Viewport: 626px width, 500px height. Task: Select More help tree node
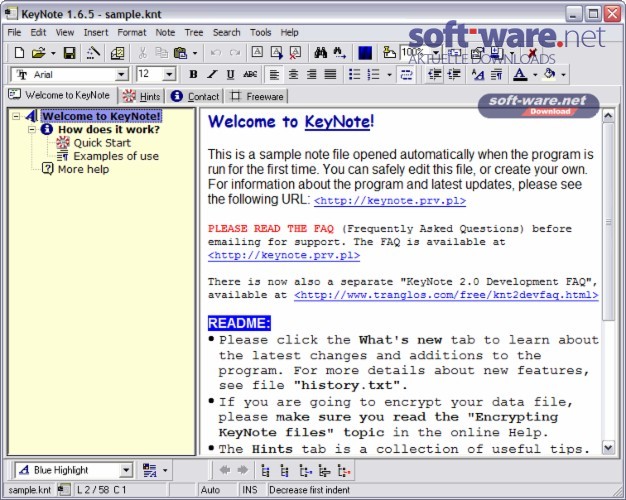point(83,169)
